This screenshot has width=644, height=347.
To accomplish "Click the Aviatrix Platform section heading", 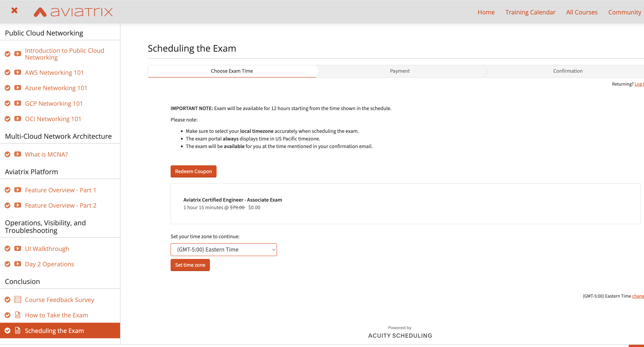I will pos(32,172).
